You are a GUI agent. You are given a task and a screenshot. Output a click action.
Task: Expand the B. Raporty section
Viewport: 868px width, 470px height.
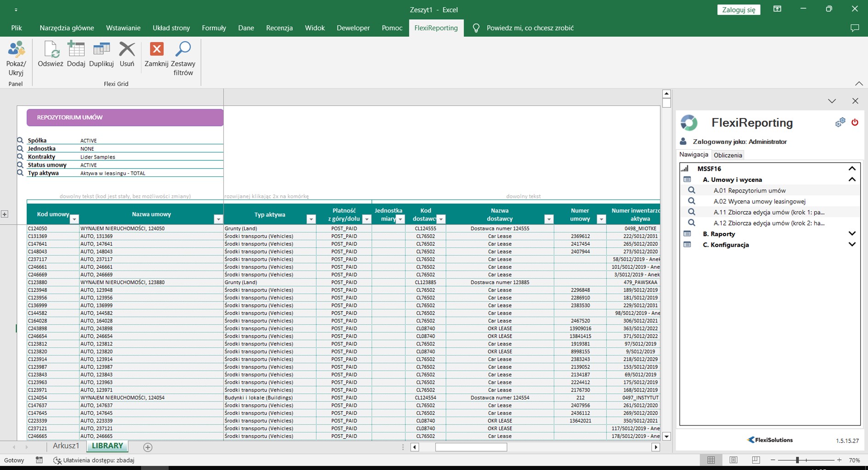(852, 234)
